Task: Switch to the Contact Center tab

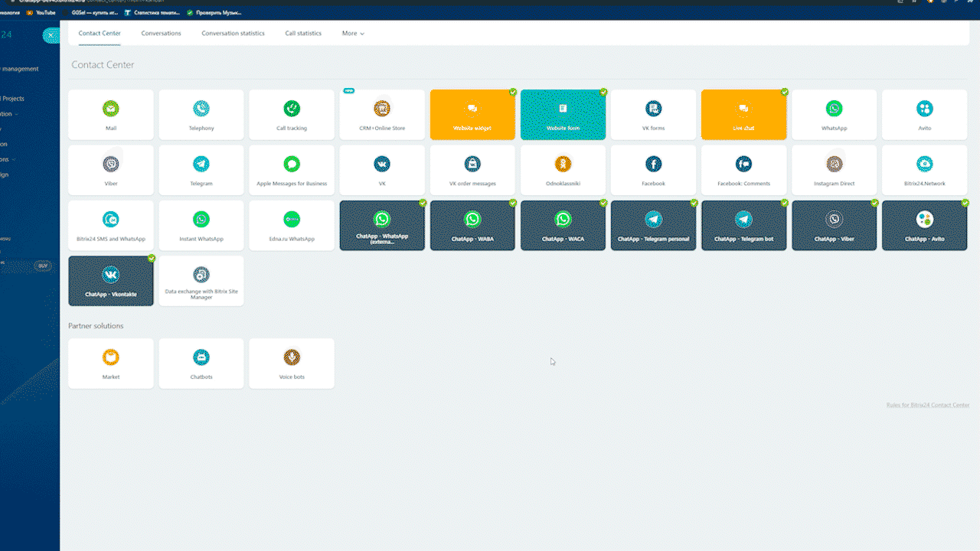Action: (100, 34)
